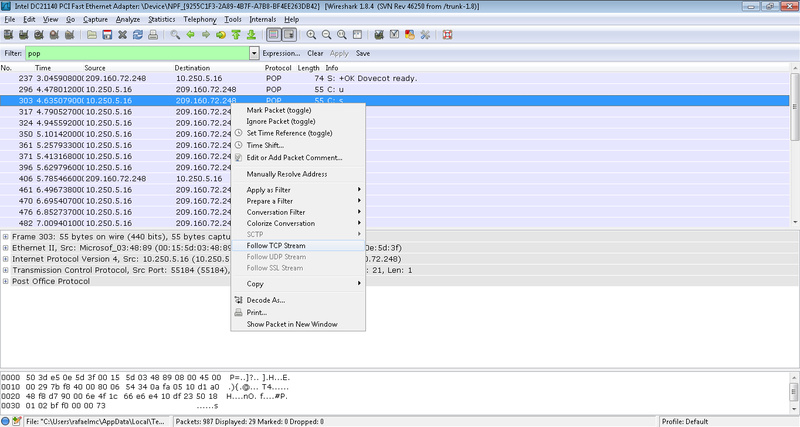This screenshot has height=427, width=800.
Task: Open the capture interfaces list icon
Action: coord(8,35)
